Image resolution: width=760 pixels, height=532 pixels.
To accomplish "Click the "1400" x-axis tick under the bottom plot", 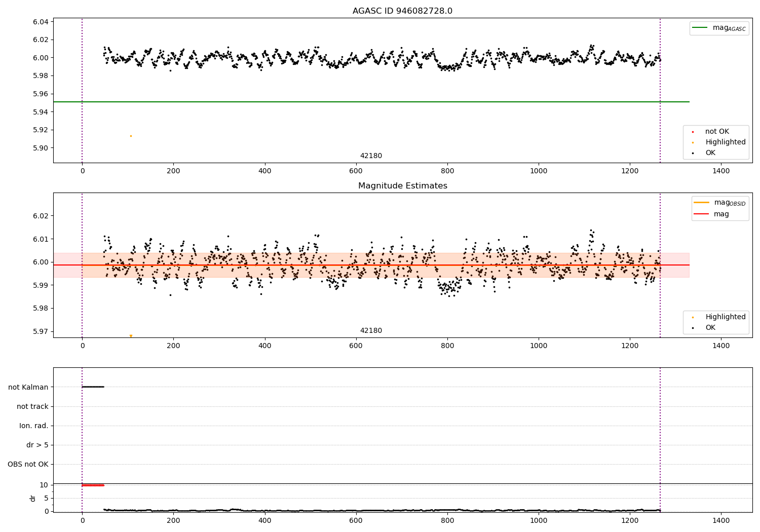I will pyautogui.click(x=721, y=520).
